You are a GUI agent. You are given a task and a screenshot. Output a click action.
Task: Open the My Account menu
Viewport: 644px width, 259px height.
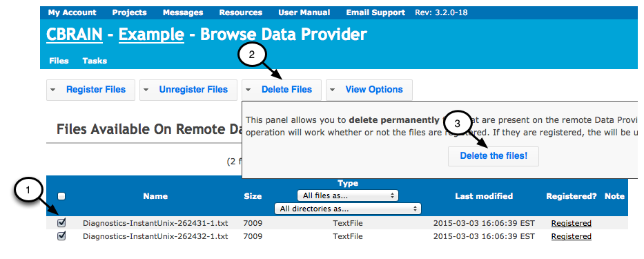pos(72,12)
